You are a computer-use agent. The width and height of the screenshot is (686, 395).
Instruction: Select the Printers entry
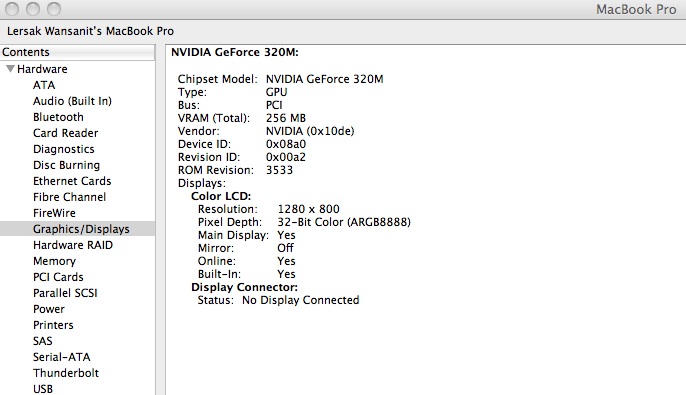point(53,325)
